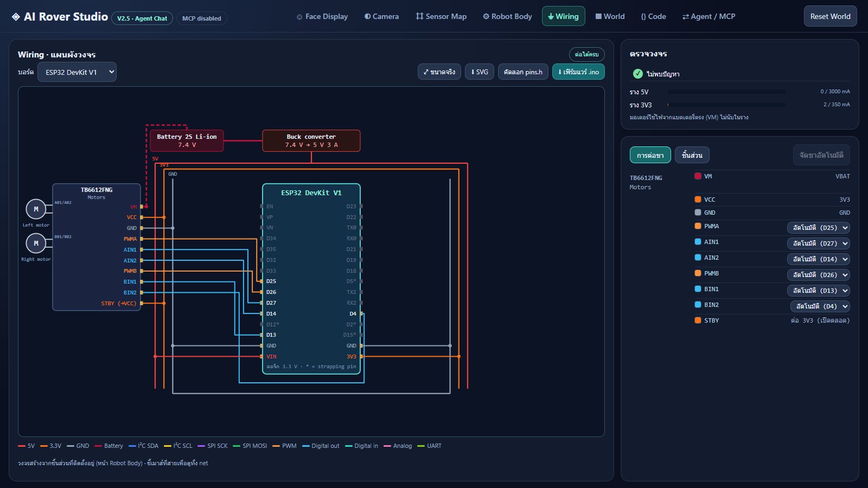
Task: Click the VM pin red color swatch
Action: click(x=698, y=176)
